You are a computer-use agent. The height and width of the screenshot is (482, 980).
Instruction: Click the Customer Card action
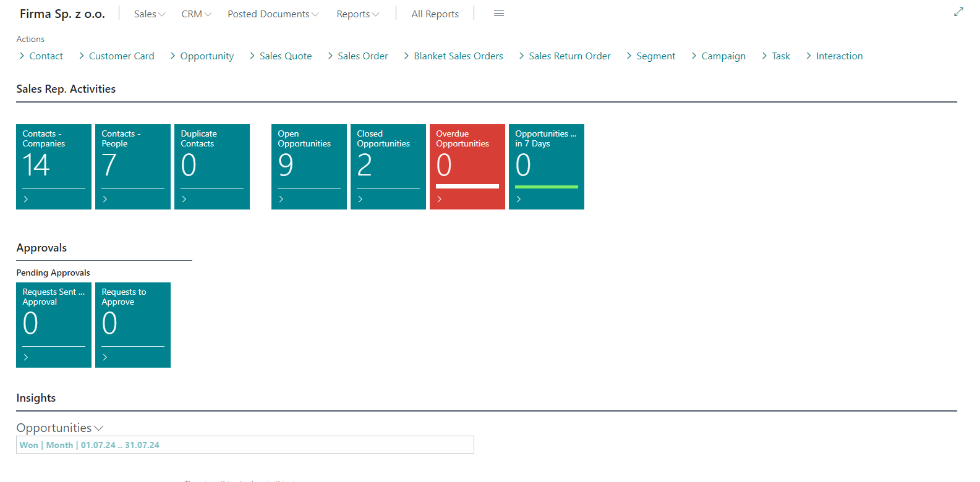click(x=121, y=56)
